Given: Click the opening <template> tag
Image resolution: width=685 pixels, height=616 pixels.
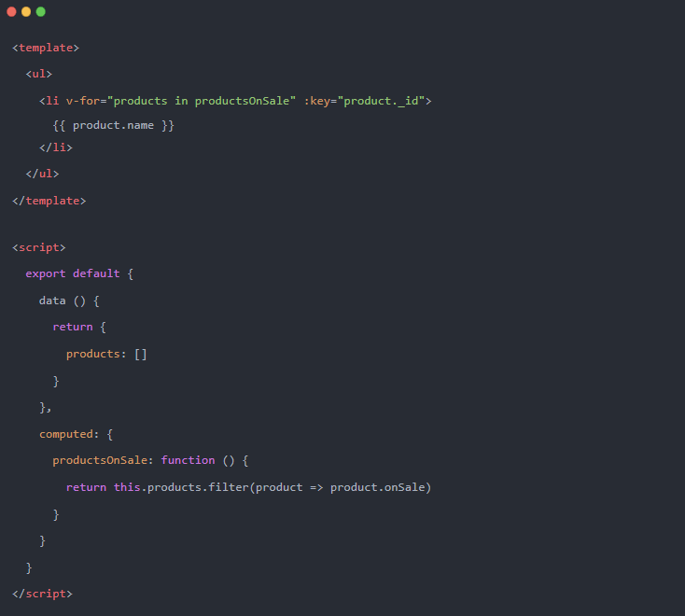Looking at the screenshot, I should pos(46,47).
